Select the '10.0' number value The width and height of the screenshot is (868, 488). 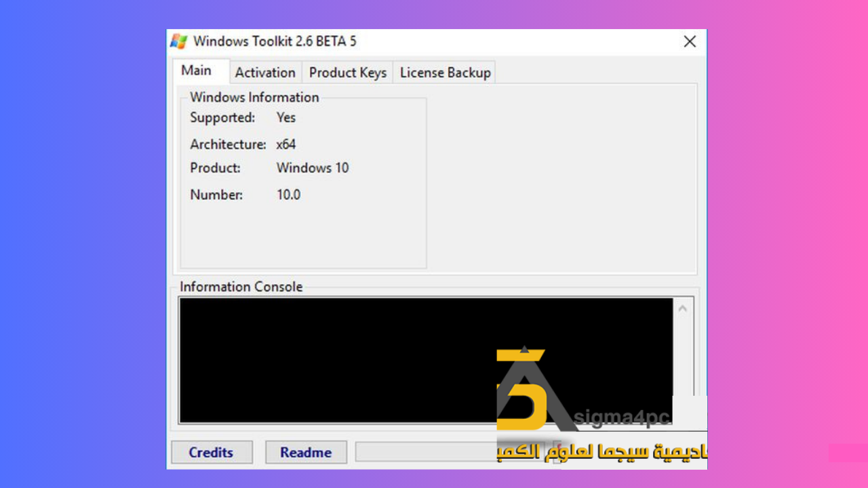pyautogui.click(x=289, y=195)
